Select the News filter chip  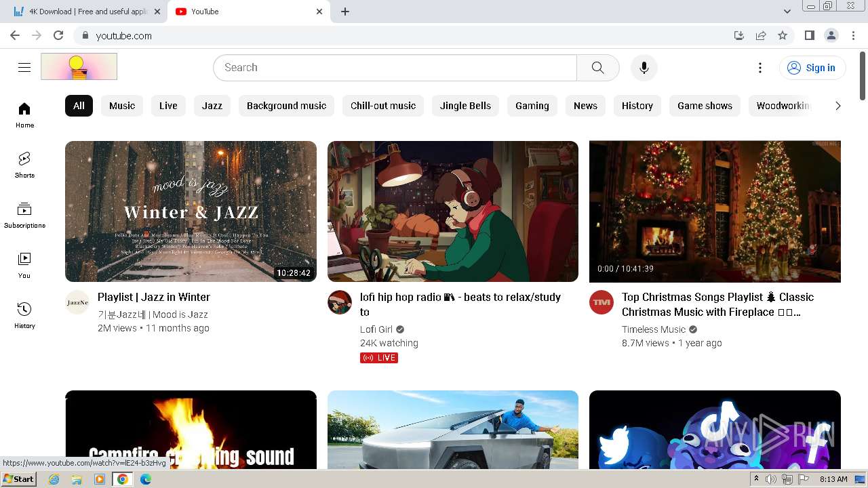[x=585, y=106]
